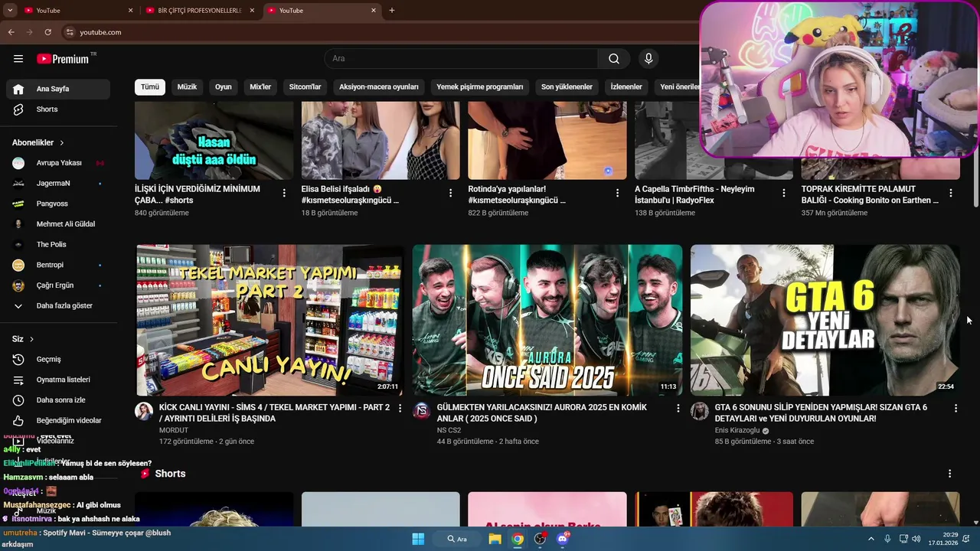Open options for Elisa Belisi ifşaladı short
The height and width of the screenshot is (551, 980).
[x=450, y=194]
